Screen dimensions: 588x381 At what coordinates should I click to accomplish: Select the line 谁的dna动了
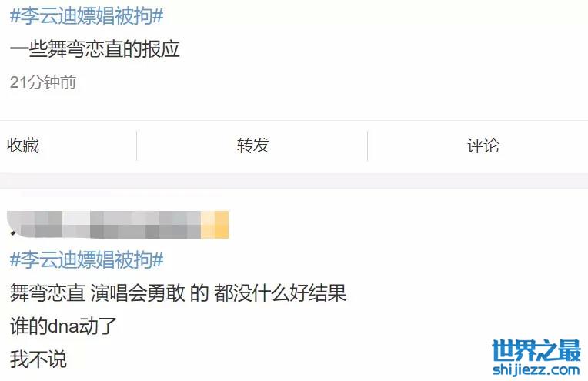(63, 326)
